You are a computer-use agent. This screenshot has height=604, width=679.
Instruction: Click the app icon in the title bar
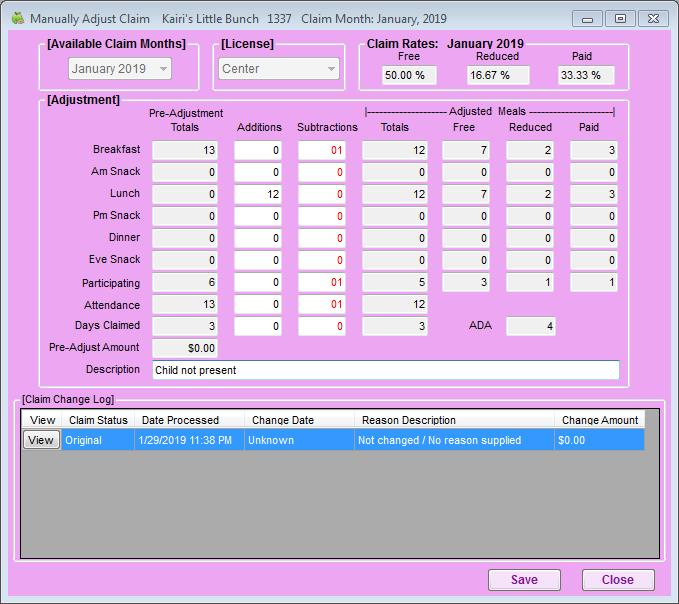click(x=17, y=19)
